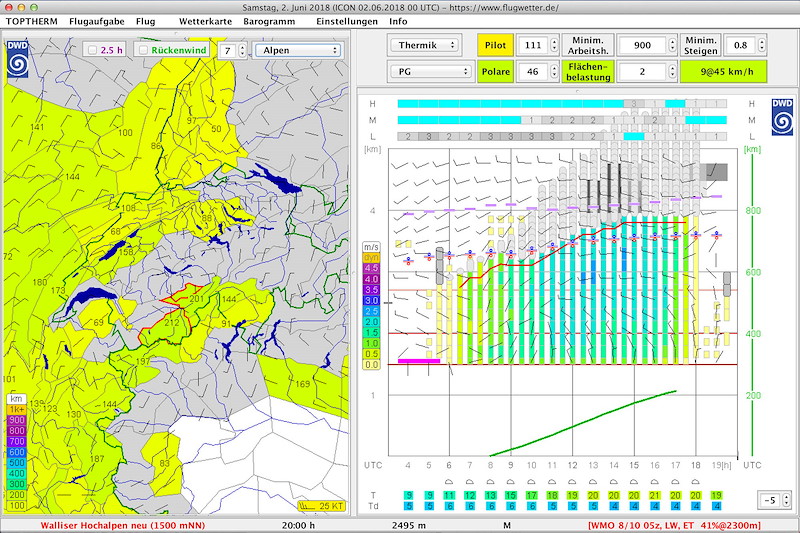
Task: Click the dyn swatch in m/s legend
Action: 371,258
